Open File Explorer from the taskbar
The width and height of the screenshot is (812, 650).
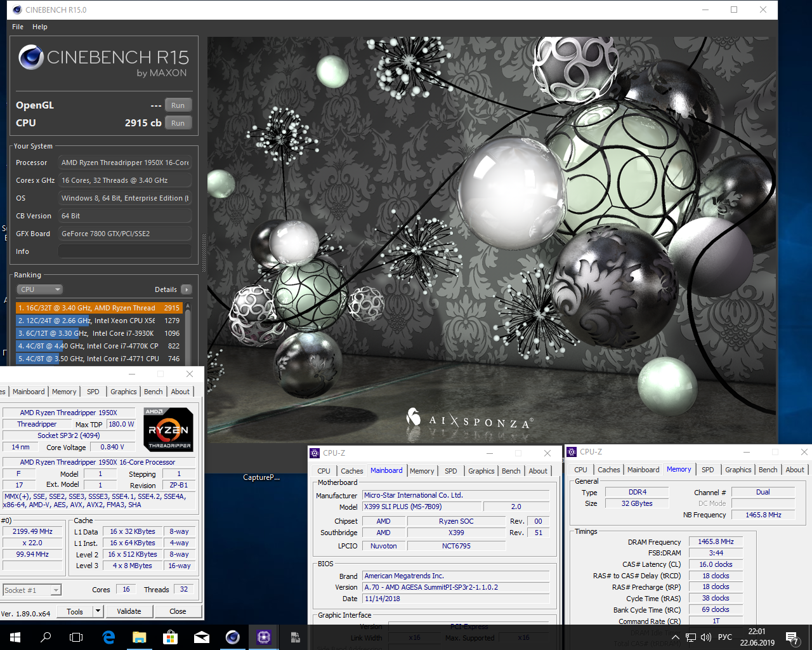[x=140, y=637]
